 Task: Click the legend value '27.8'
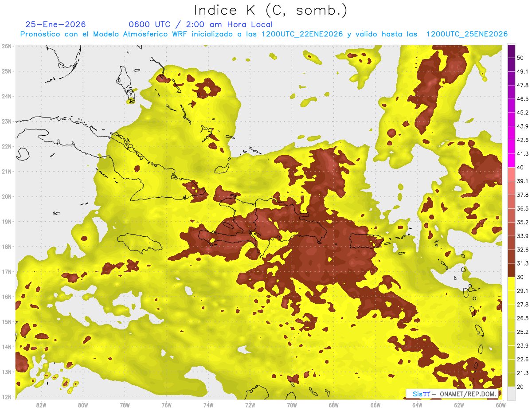pos(523,304)
